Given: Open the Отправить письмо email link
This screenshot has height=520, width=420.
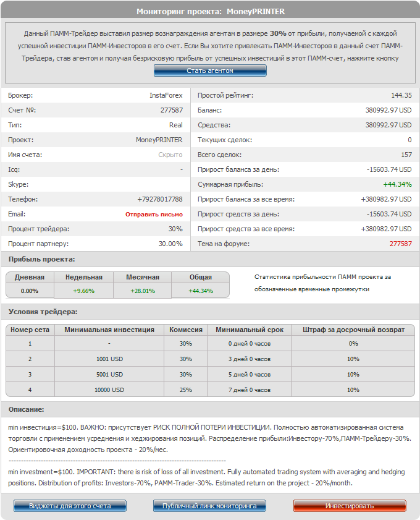Looking at the screenshot, I should click(x=154, y=214).
